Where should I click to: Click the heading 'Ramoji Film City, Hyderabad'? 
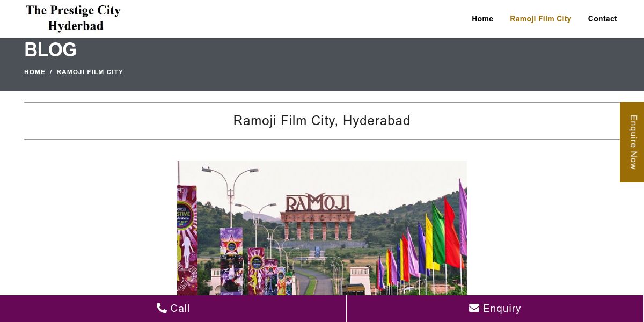click(x=322, y=121)
